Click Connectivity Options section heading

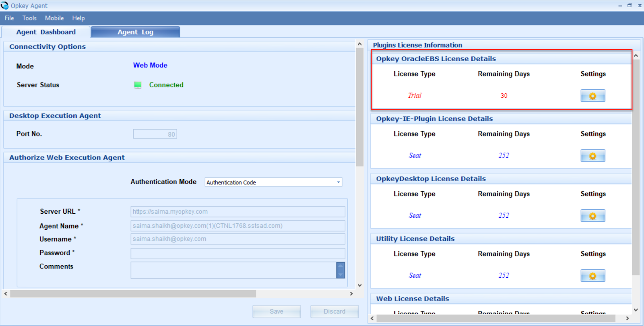[x=47, y=47]
